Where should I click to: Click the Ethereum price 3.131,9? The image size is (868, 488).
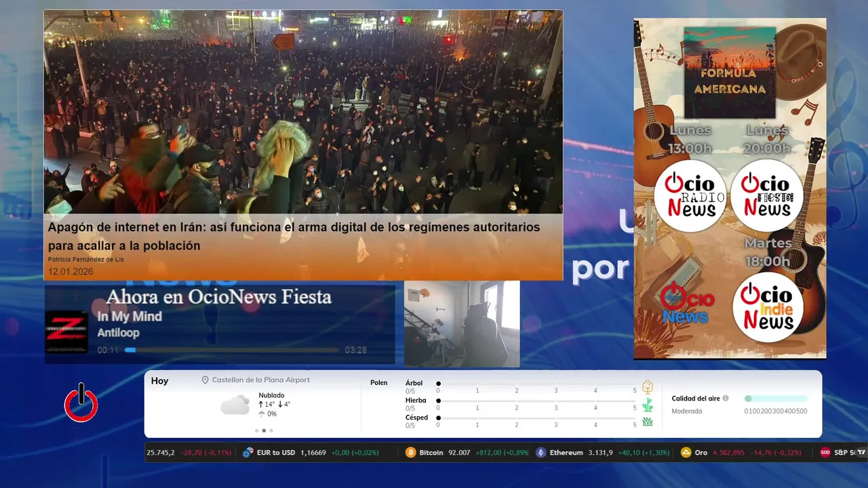coord(601,452)
